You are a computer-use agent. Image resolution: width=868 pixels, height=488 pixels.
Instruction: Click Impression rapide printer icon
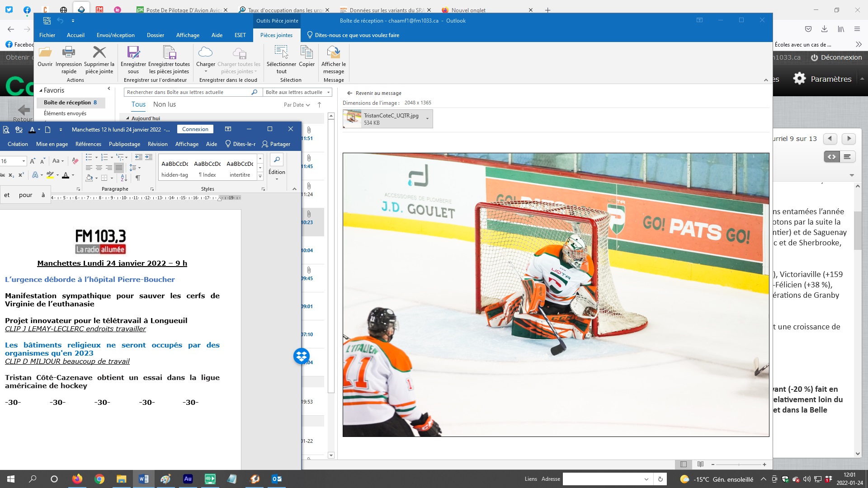pyautogui.click(x=69, y=53)
